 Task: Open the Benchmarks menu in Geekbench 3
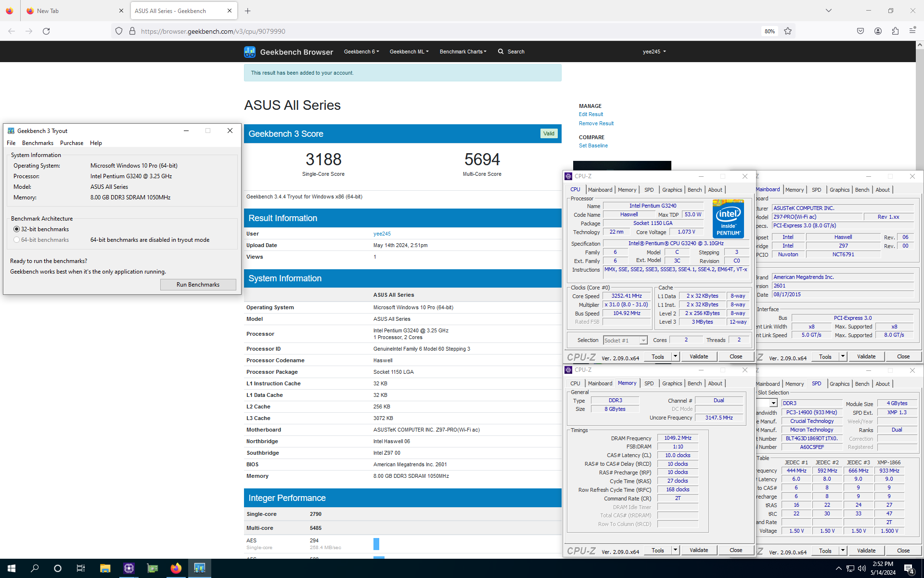click(x=38, y=143)
